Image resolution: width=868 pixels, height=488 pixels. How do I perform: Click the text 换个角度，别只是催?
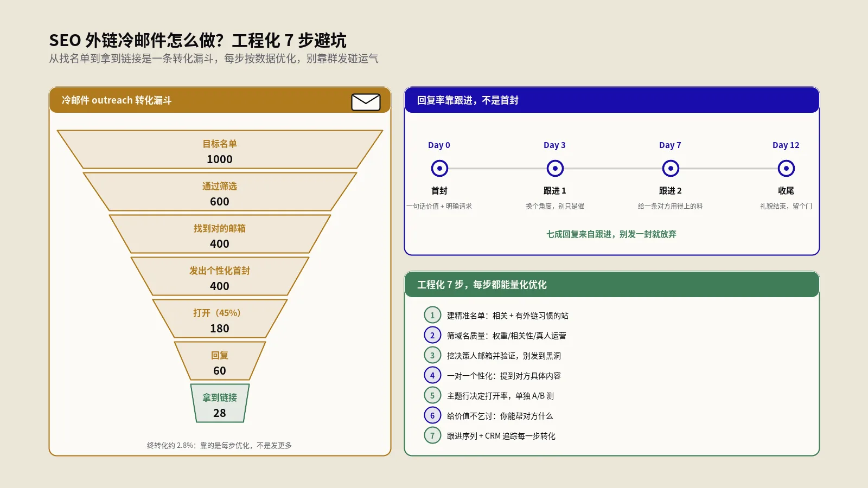[555, 206]
